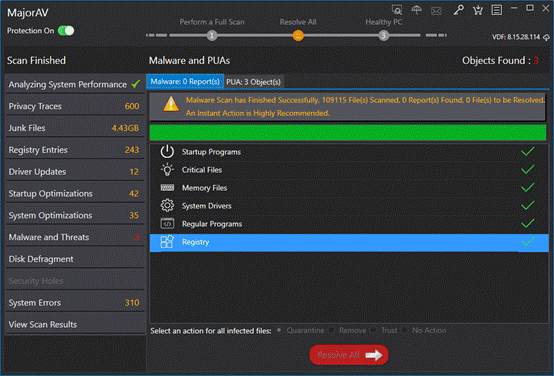
Task: Select the Trust radio button
Action: 373,330
